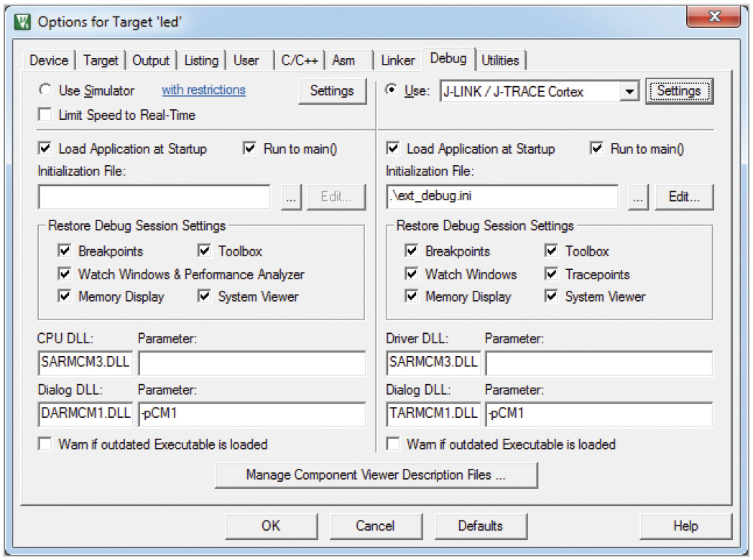The image size is (753, 560).
Task: Toggle Tracepoints checkbox in debugger settings
Action: coord(552,274)
